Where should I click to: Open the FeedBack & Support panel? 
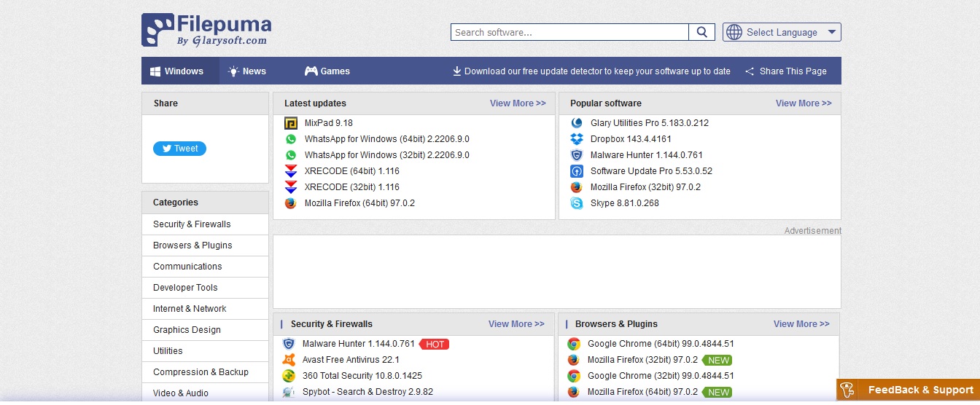click(x=908, y=390)
